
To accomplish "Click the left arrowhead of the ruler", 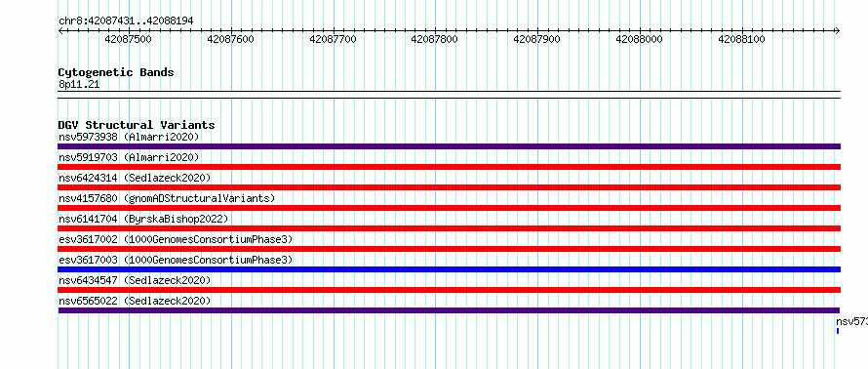I will (60, 30).
